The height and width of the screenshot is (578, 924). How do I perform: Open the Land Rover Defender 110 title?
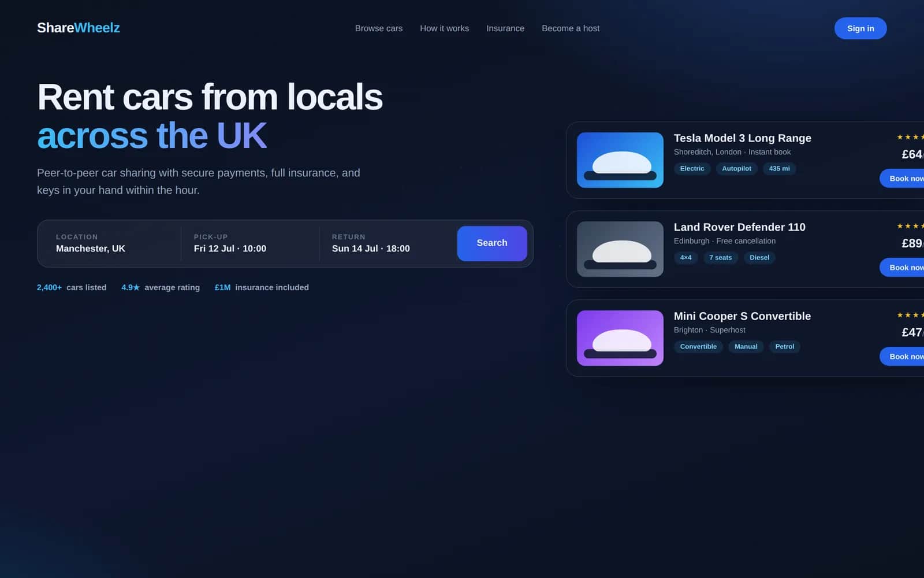point(740,227)
